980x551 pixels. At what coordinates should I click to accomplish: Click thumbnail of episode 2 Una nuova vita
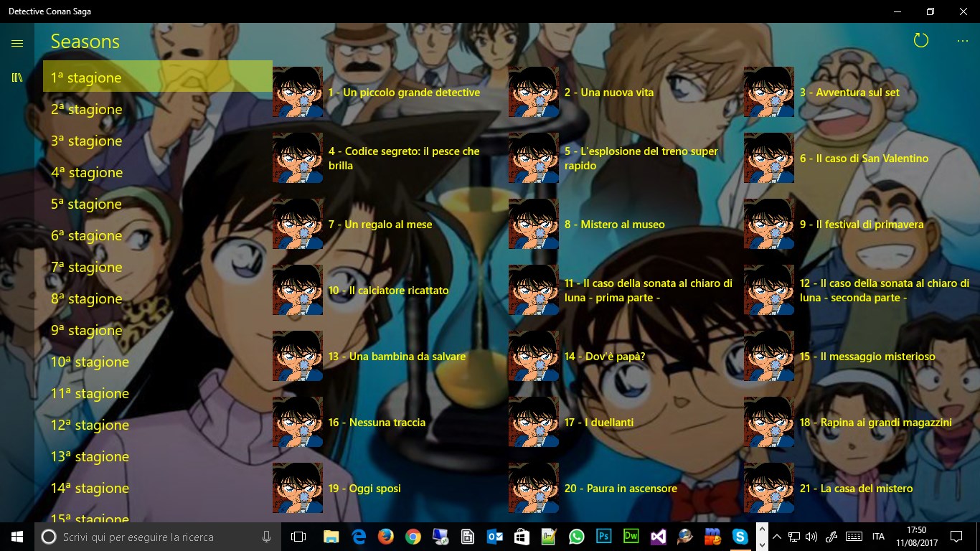(x=534, y=92)
